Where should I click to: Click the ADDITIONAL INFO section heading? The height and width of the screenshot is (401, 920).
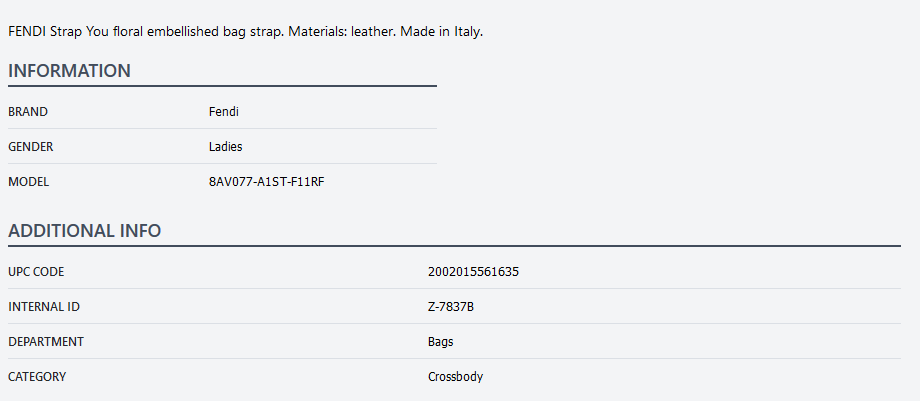coord(84,231)
